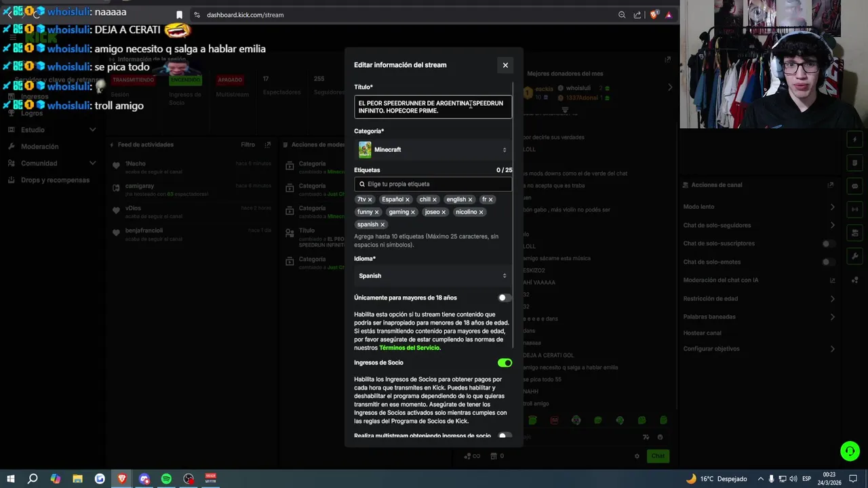This screenshot has width=868, height=488.
Task: Remove the 7tv tag
Action: (x=370, y=200)
